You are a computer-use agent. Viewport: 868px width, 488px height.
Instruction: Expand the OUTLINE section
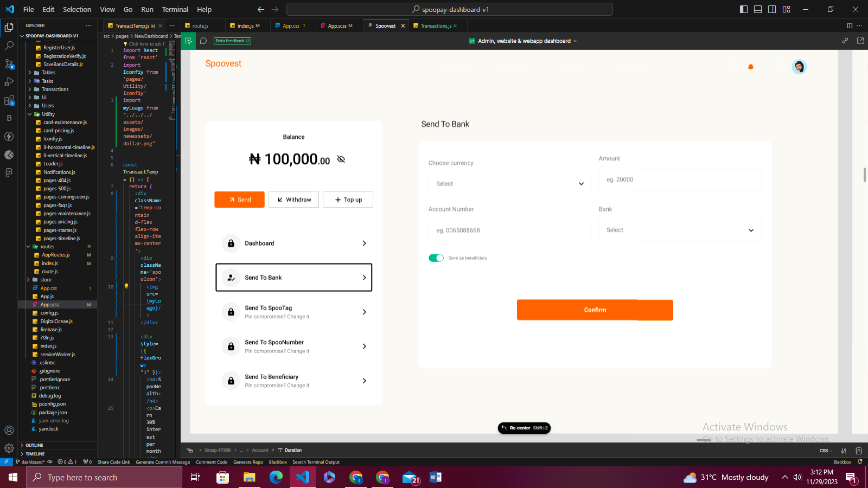tap(34, 445)
